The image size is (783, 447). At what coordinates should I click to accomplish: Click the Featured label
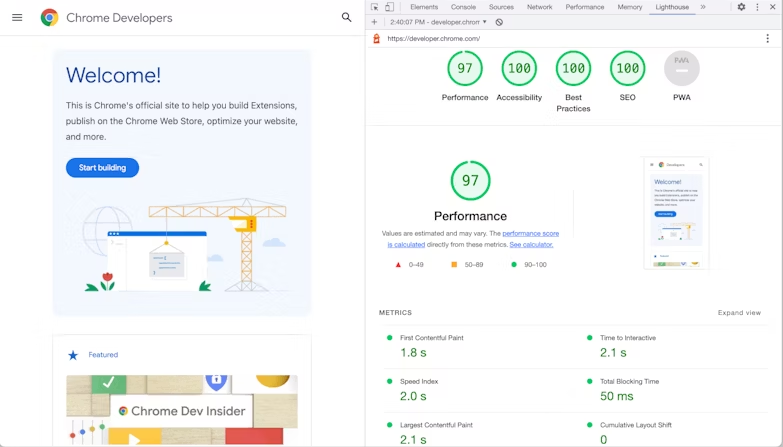pyautogui.click(x=103, y=355)
